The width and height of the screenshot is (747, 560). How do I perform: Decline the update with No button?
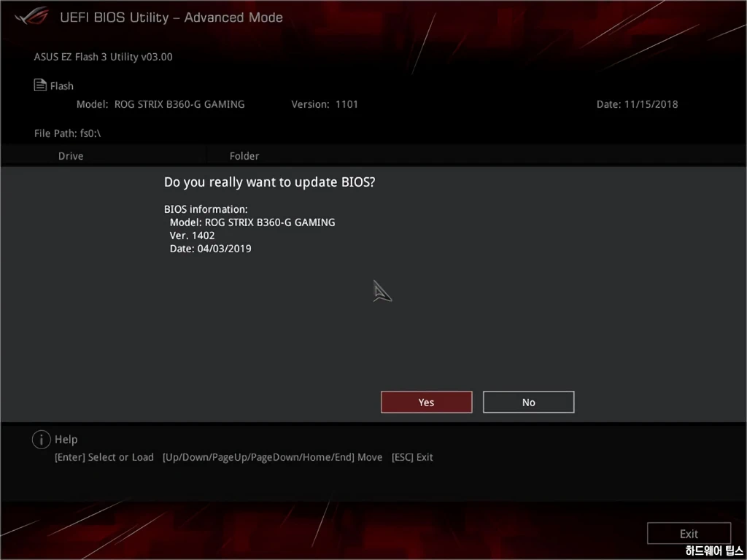pyautogui.click(x=528, y=402)
